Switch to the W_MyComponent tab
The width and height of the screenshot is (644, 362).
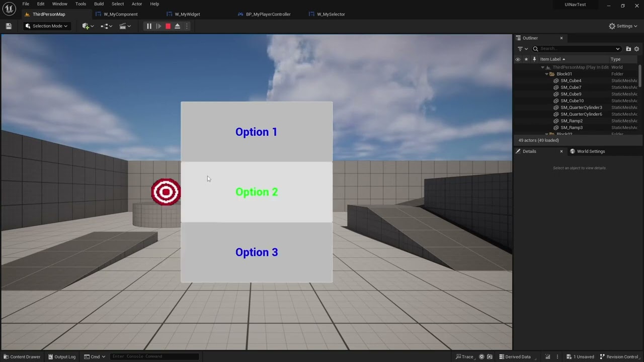click(120, 14)
